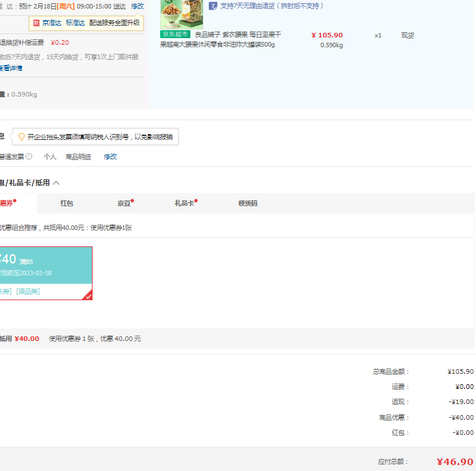
Task: Click 支持7天无理由退货 text link
Action: [272, 6]
